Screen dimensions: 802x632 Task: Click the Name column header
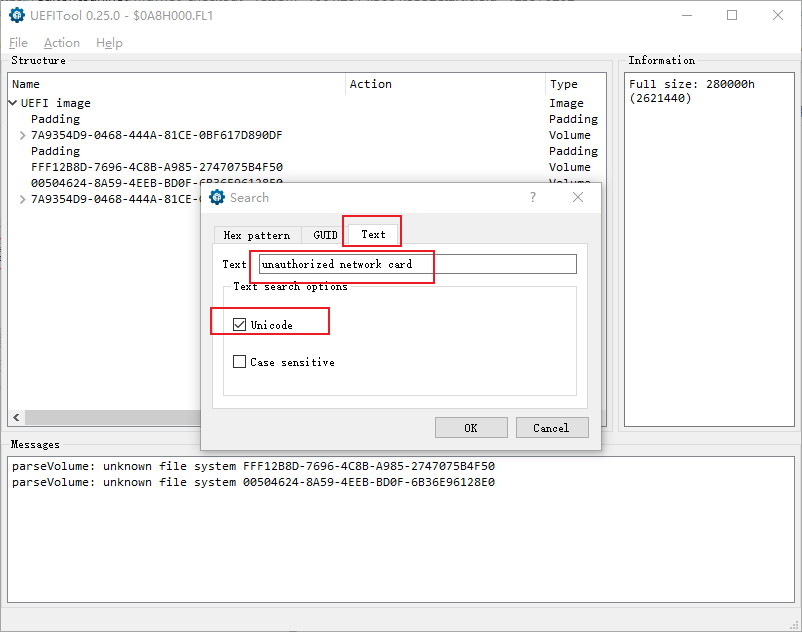pyautogui.click(x=177, y=84)
